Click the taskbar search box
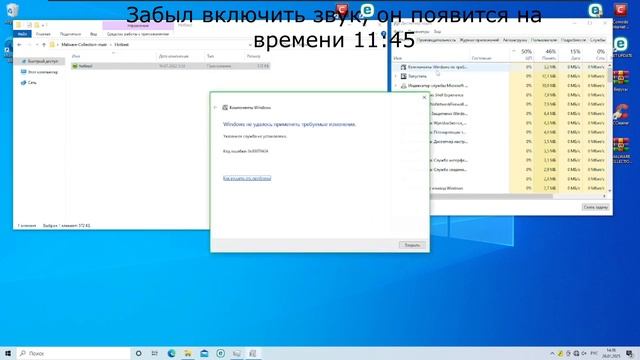This screenshot has width=640, height=360. click(73, 353)
